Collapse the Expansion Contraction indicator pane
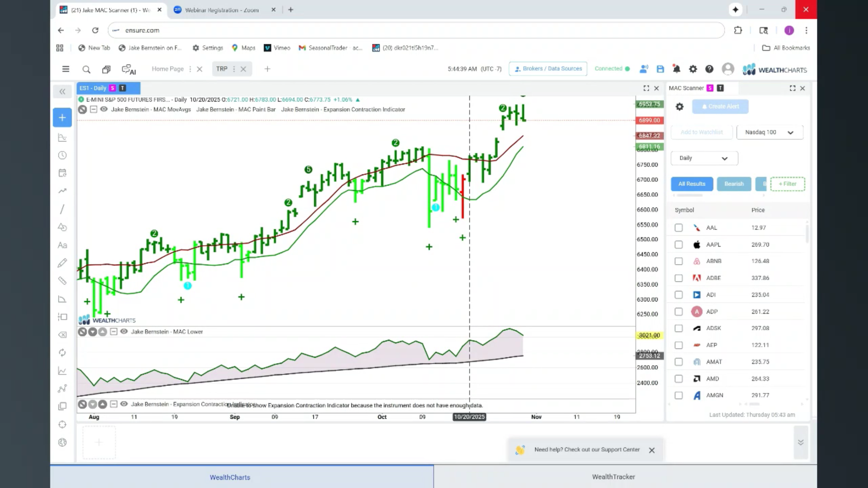Viewport: 868px width, 488px height. (x=113, y=404)
